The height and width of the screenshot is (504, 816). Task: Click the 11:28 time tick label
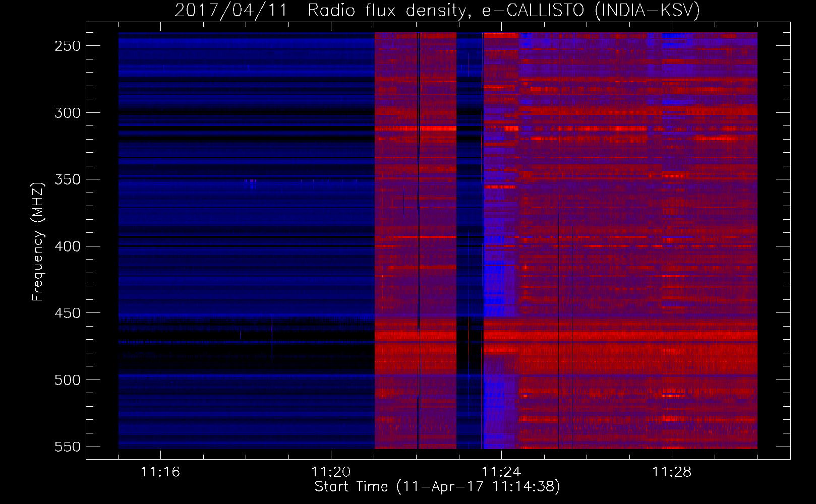pyautogui.click(x=672, y=472)
